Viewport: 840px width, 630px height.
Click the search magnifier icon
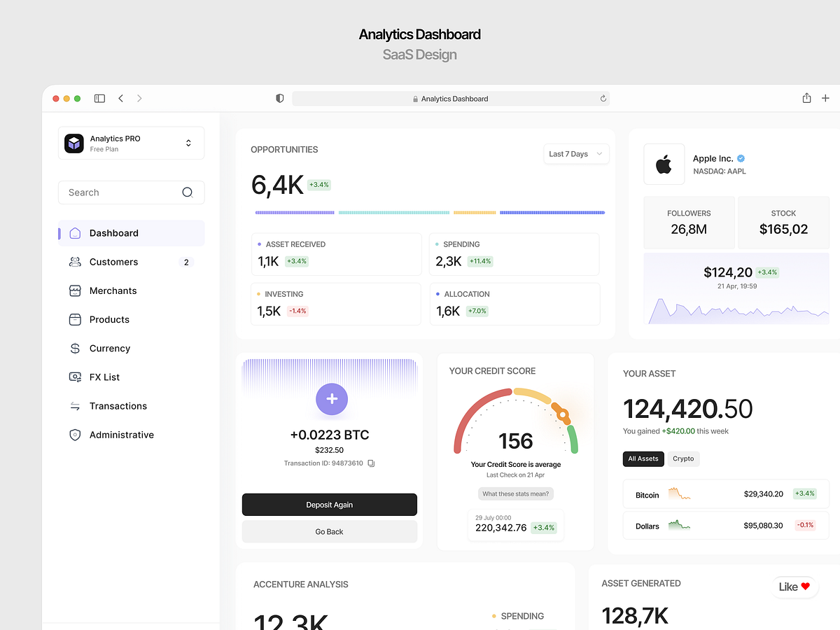pos(187,192)
